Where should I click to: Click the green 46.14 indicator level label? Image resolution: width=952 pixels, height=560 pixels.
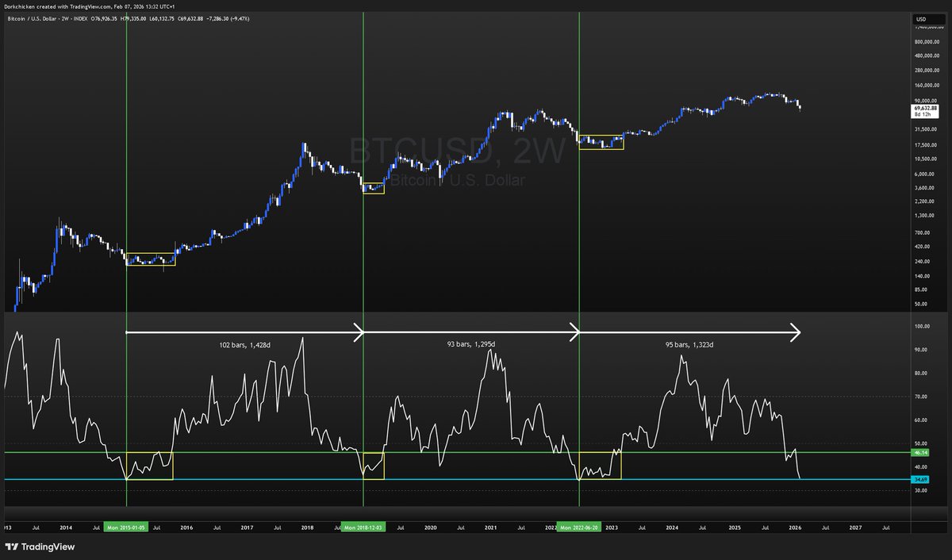[x=921, y=452]
